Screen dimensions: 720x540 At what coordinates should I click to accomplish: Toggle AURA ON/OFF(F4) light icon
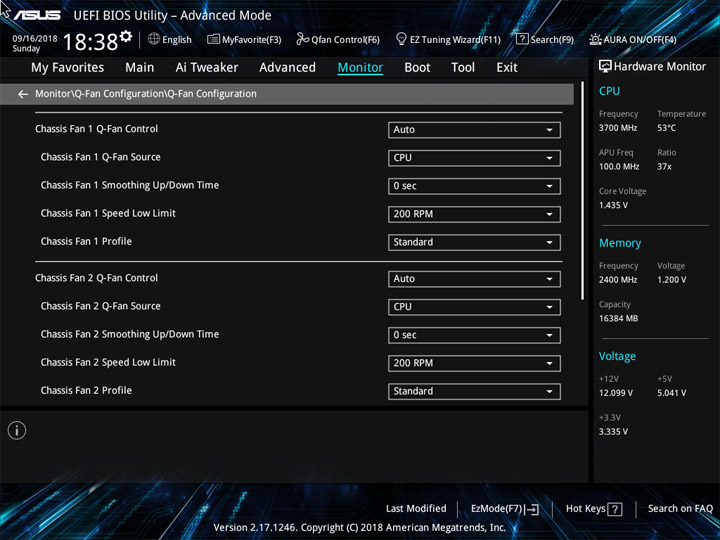(595, 39)
